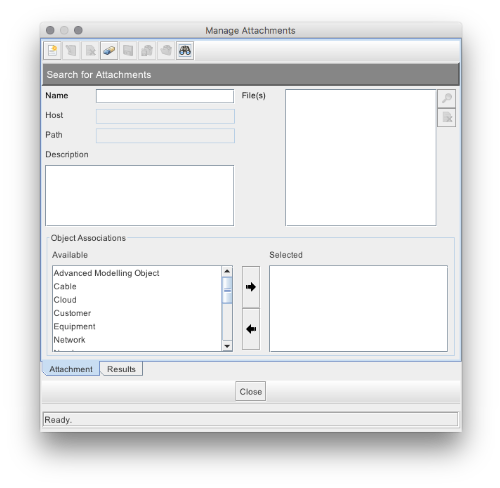Click the Available list scroll down arrow

click(x=227, y=346)
